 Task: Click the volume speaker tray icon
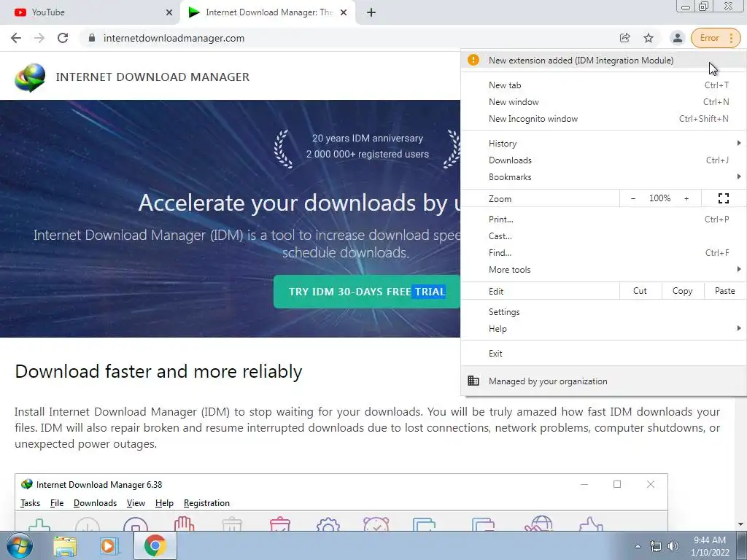click(x=673, y=546)
